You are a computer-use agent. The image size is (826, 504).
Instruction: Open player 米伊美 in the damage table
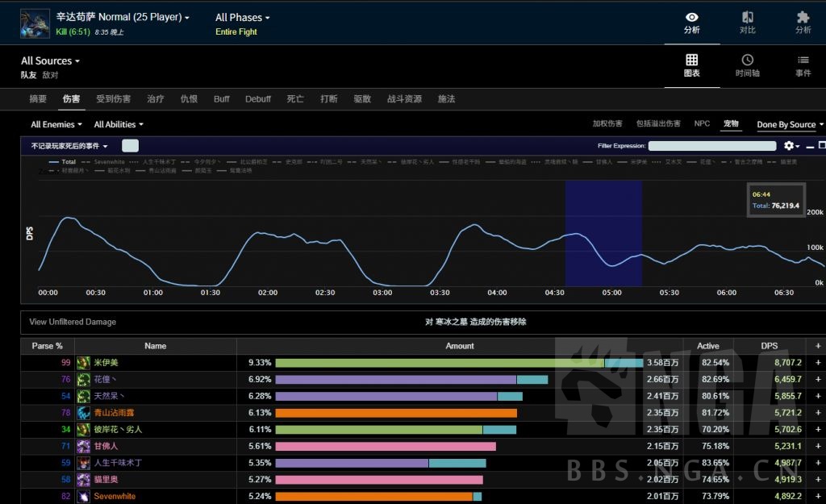coord(106,363)
